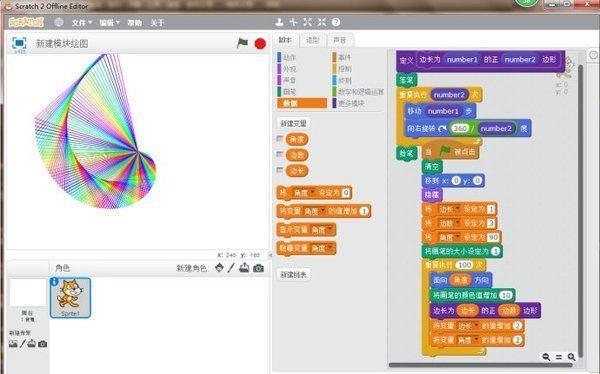Take a new backdrop from camera icon
600x374 pixels.
pyautogui.click(x=42, y=344)
